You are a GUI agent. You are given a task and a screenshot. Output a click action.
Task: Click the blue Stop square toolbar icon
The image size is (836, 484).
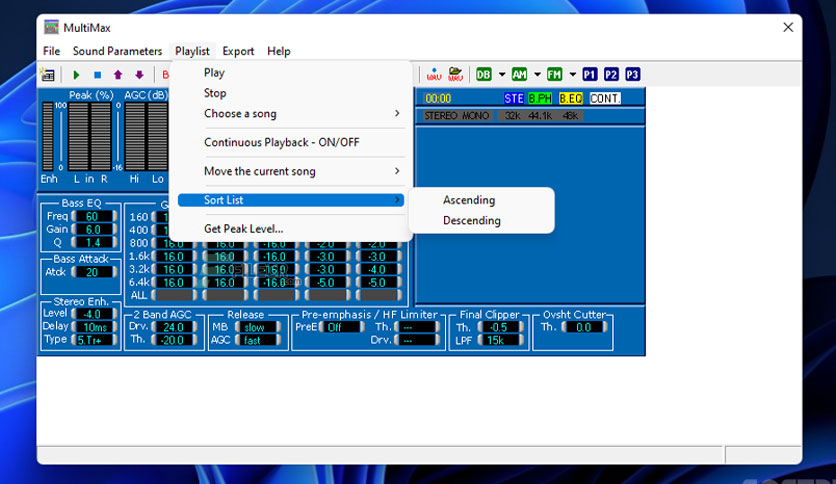[97, 75]
